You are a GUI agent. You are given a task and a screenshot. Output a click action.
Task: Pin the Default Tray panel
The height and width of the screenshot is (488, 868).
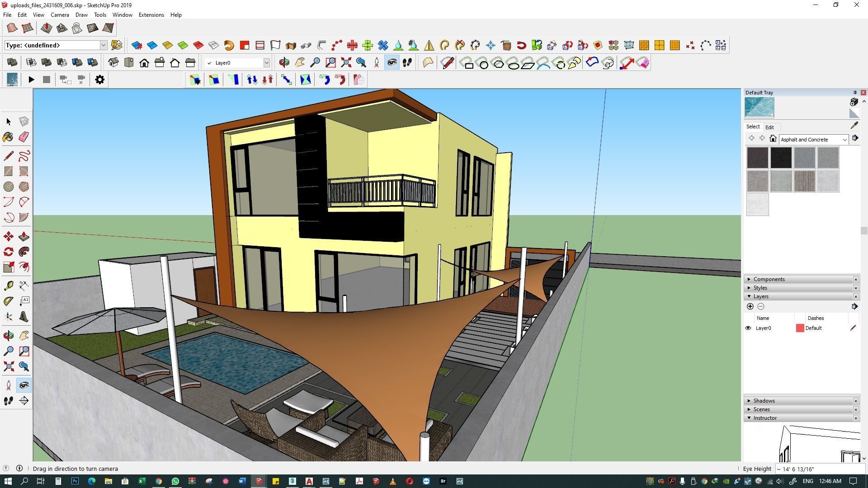854,93
